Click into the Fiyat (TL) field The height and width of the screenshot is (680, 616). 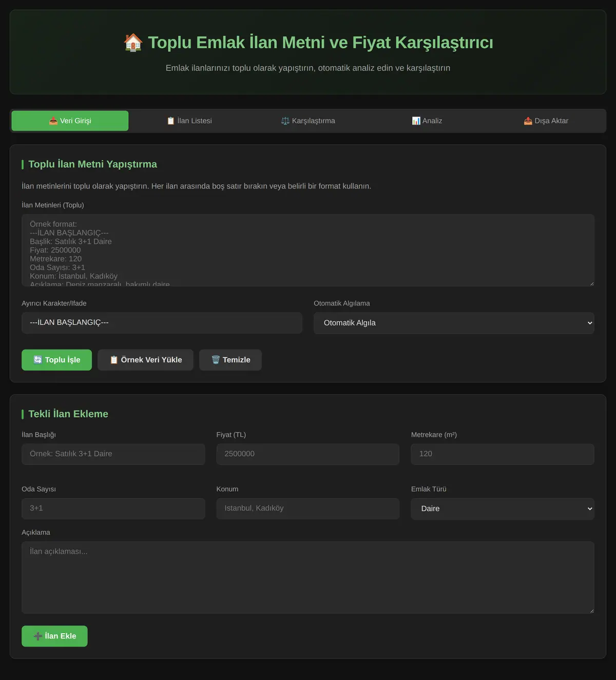308,454
